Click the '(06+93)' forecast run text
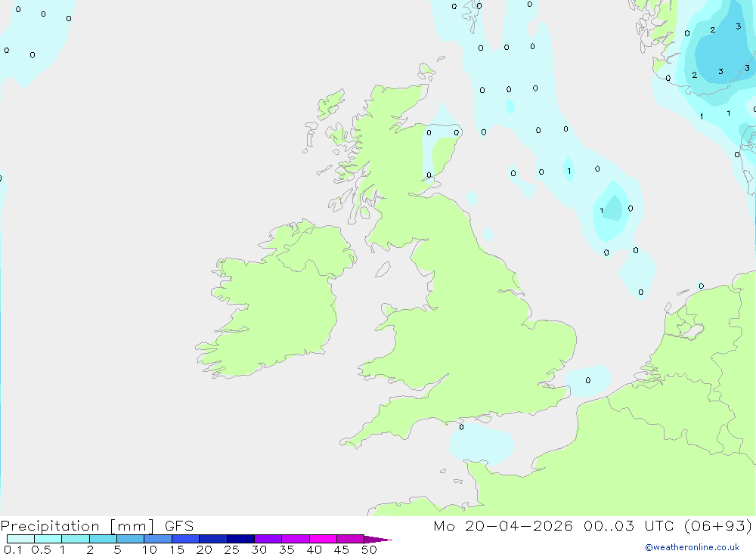 click(x=718, y=525)
